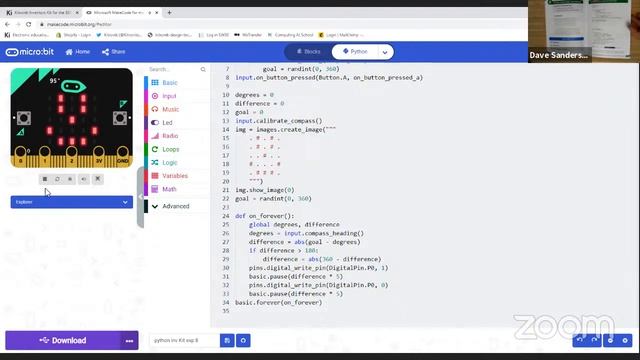Expand the Explorer file panel
This screenshot has width=640, height=360.
71,202
